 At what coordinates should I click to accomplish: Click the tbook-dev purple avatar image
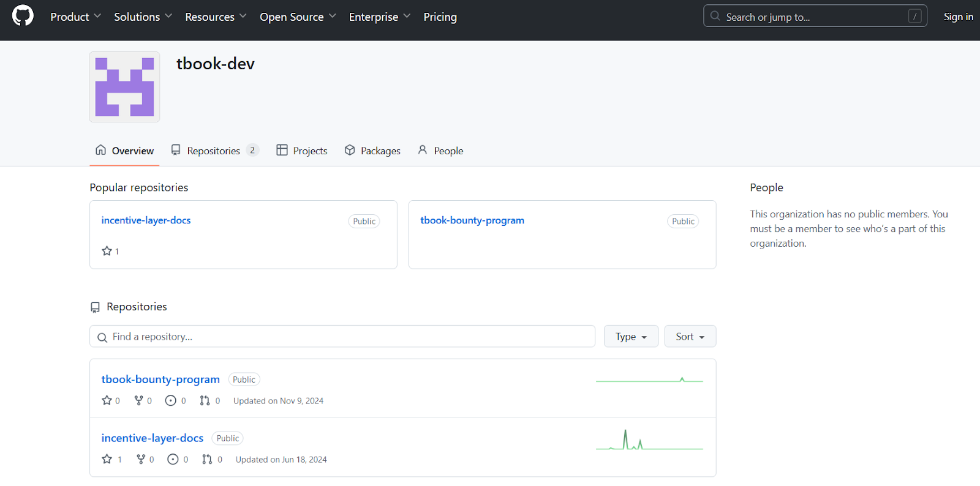pyautogui.click(x=124, y=87)
